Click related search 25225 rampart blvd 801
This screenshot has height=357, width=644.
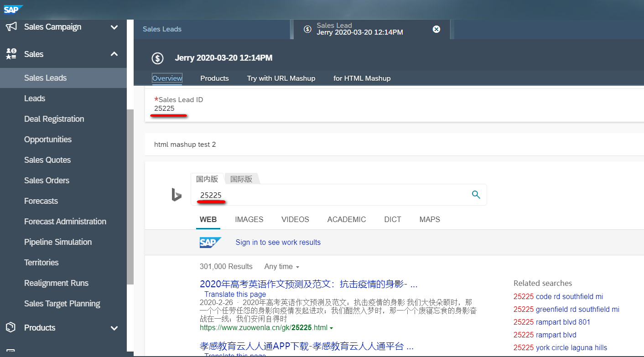click(x=552, y=322)
